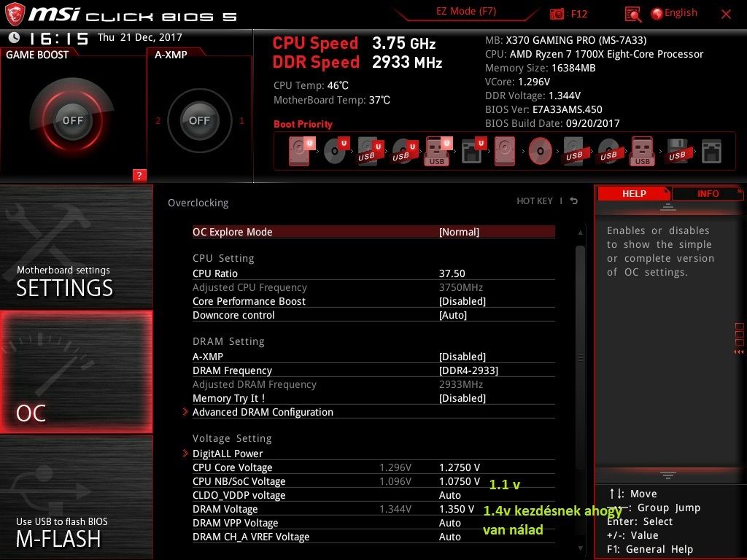Click the BIOS Ver E7A33AMS.450 text
The height and width of the screenshot is (560, 747).
coord(543,109)
